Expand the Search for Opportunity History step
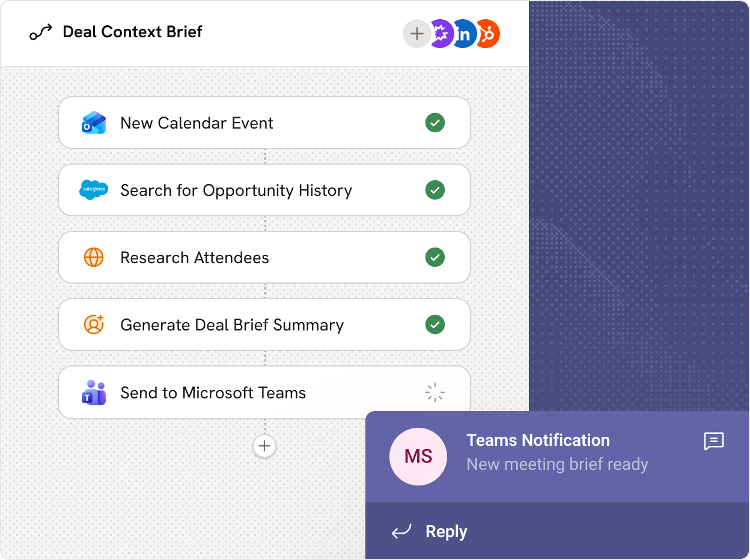Screen dimensions: 750x560 264,190
